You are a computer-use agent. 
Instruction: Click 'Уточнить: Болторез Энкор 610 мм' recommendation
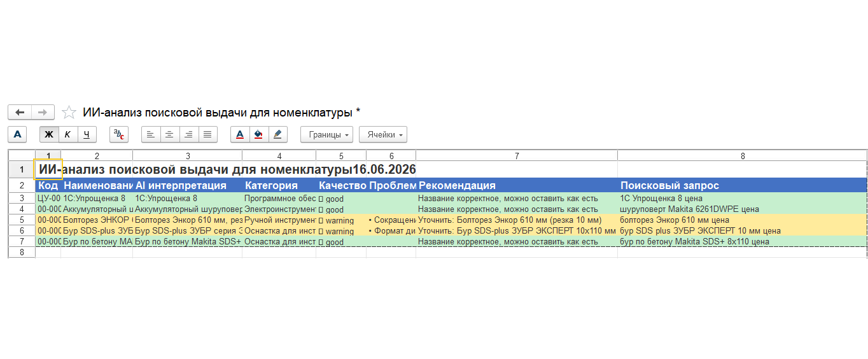[517, 220]
